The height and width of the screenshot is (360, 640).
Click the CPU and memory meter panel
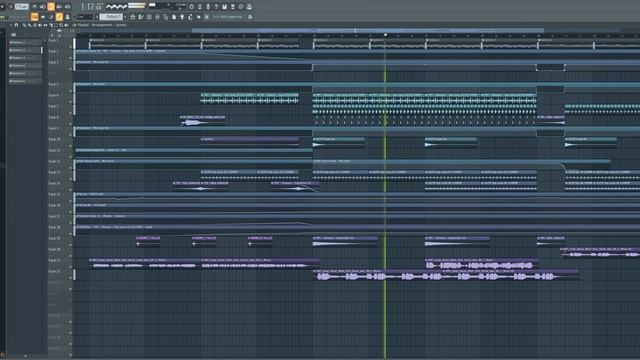coord(167,7)
